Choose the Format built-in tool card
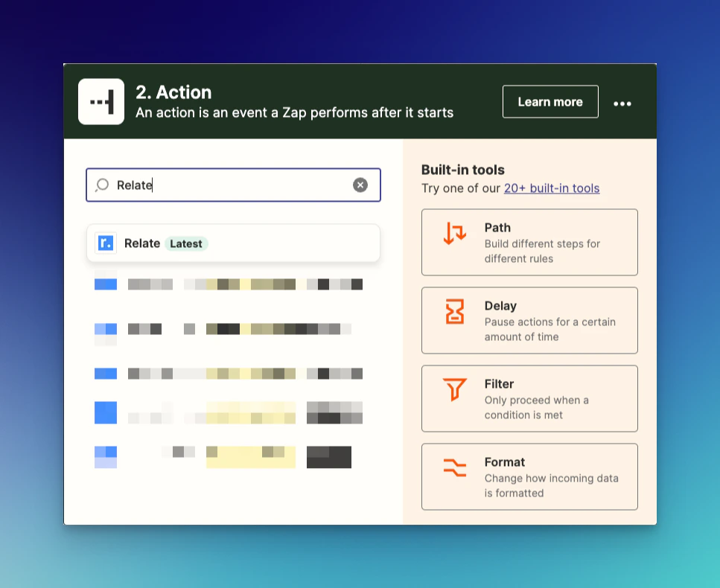 pos(529,476)
